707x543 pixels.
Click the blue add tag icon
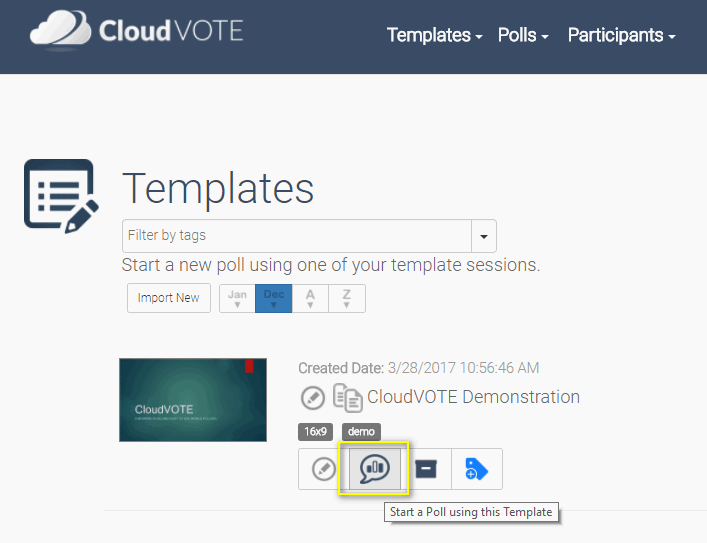point(477,469)
